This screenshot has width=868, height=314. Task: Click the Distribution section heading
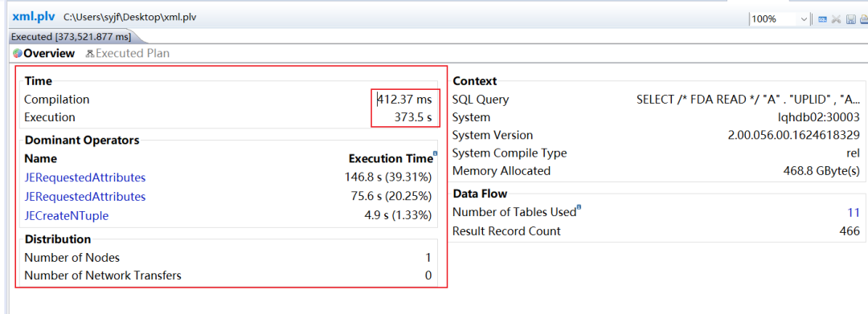[58, 239]
